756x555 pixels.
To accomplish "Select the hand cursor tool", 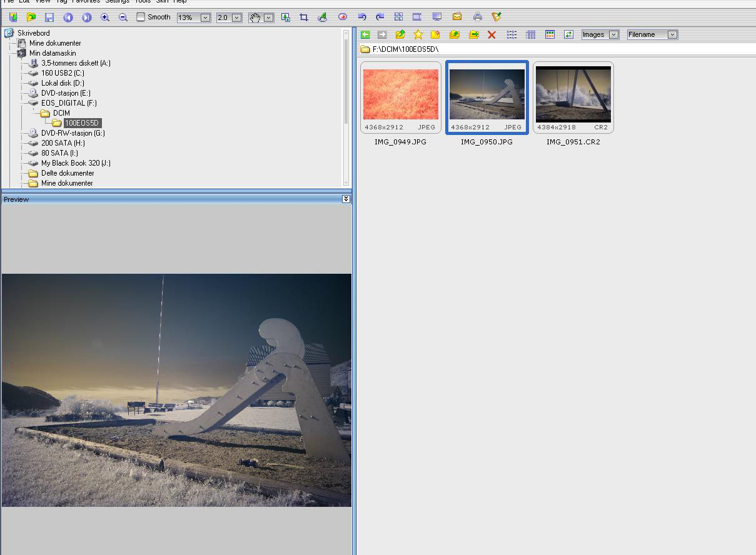I will coord(255,17).
